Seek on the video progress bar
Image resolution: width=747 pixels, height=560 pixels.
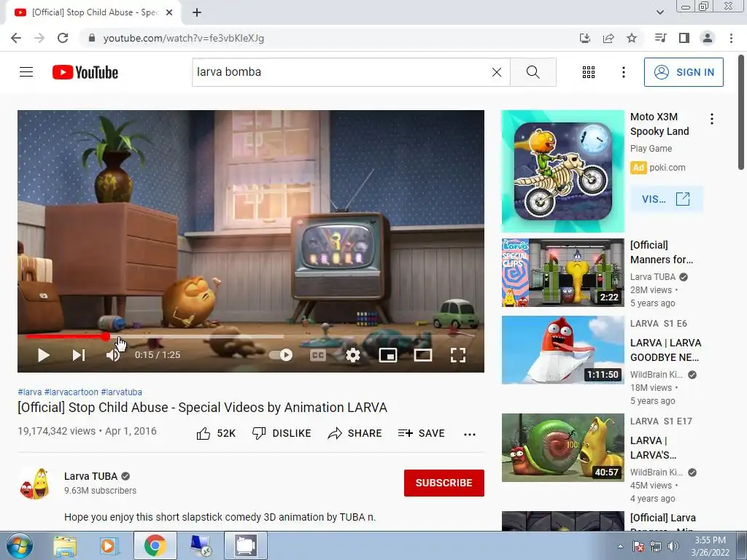(x=251, y=337)
